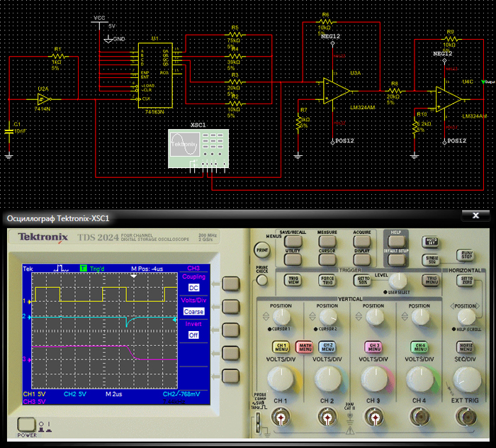Click the UTILITY menu button

click(x=293, y=259)
